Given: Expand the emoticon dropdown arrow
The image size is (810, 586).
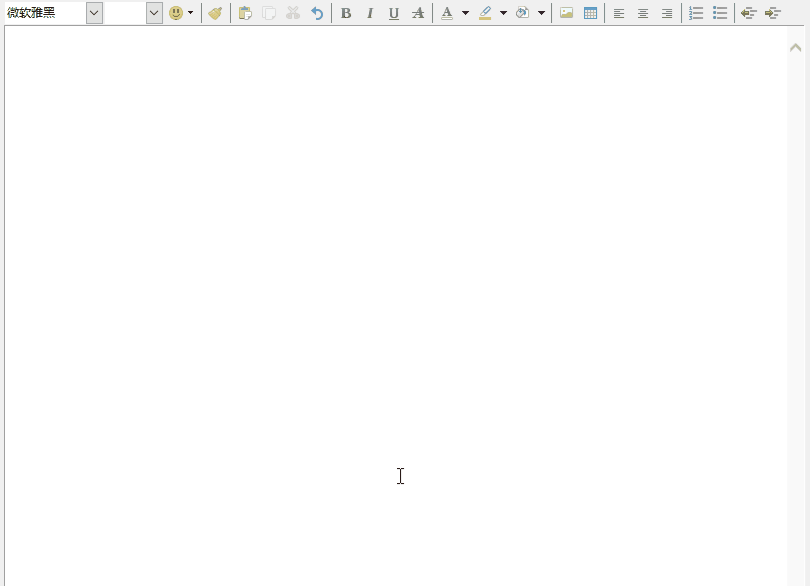Looking at the screenshot, I should 191,13.
